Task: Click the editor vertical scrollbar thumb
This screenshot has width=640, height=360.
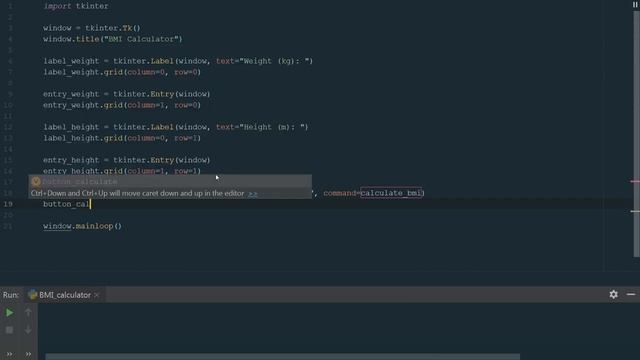Action: click(636, 134)
